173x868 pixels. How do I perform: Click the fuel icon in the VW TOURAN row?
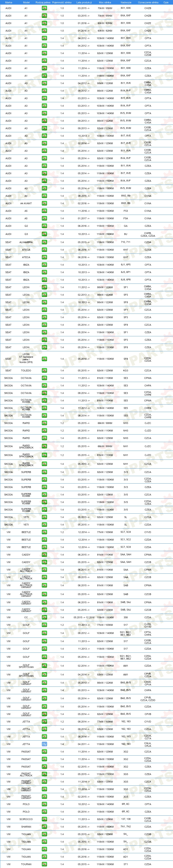pos(44,864)
